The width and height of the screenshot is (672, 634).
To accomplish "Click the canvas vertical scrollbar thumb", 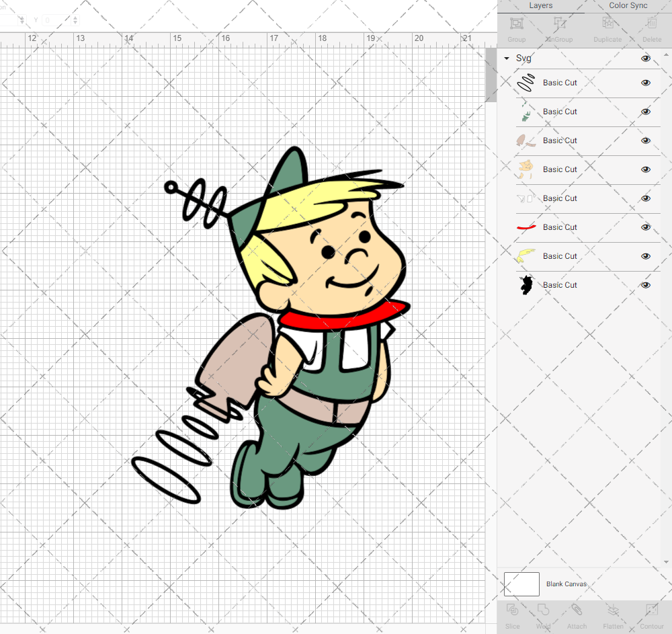I will tap(491, 74).
